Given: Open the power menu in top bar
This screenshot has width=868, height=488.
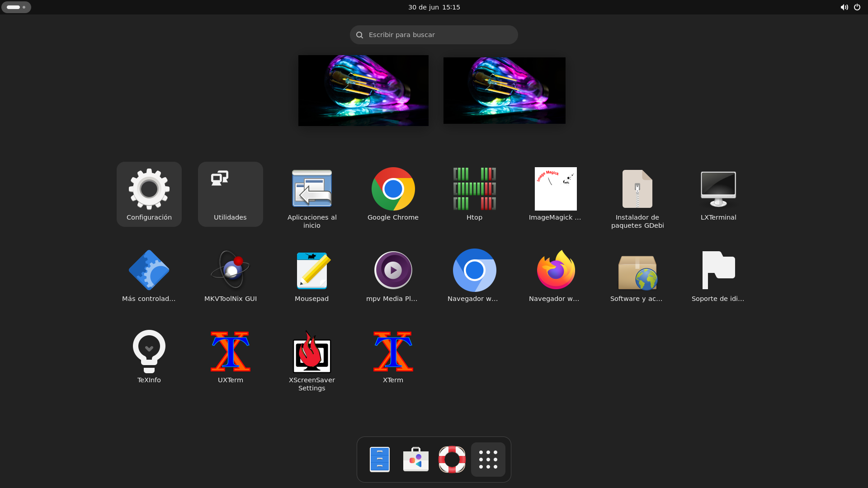Looking at the screenshot, I should tap(857, 7).
